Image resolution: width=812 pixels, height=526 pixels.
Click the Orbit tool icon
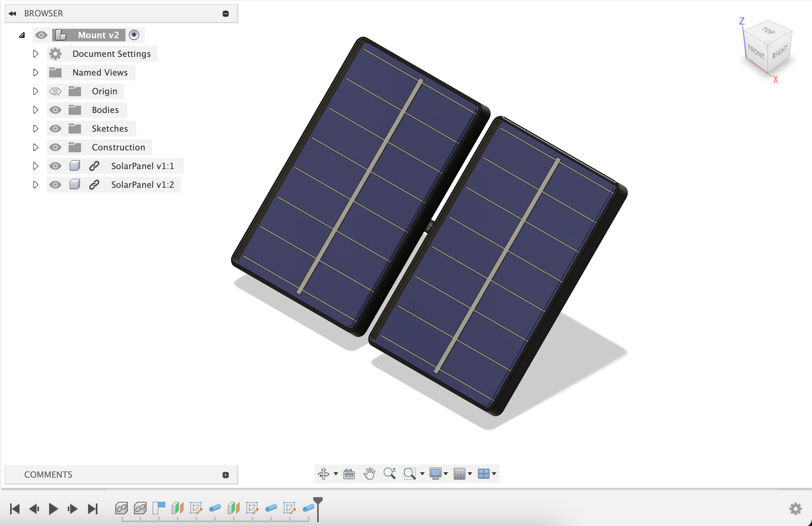[x=323, y=473]
